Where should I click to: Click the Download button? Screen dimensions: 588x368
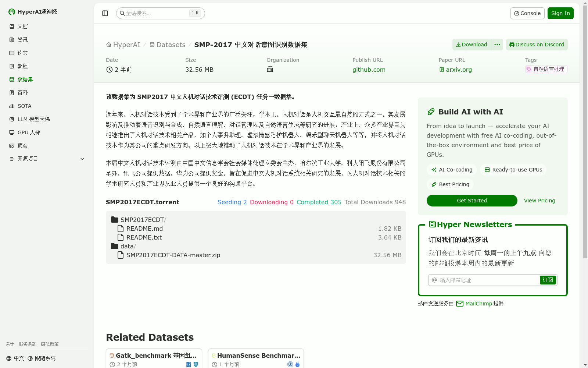472,45
